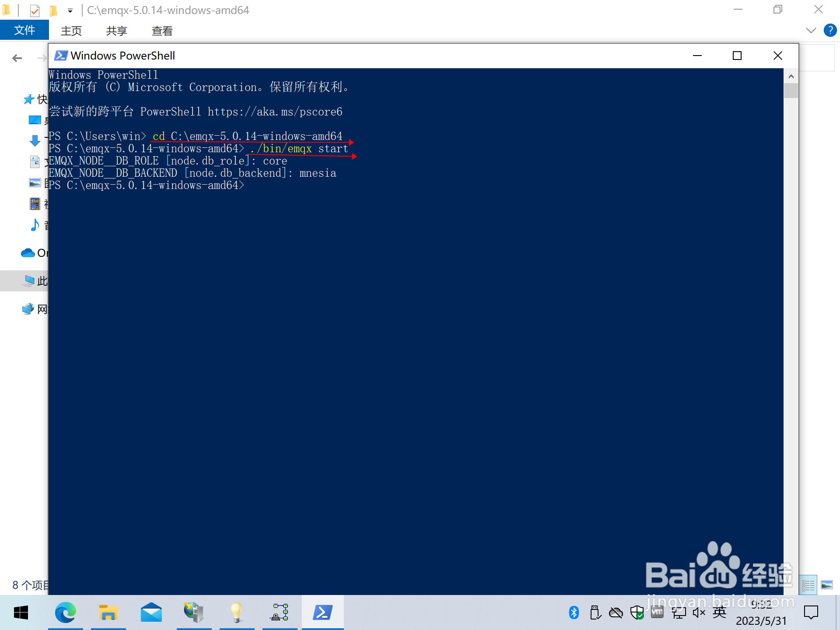This screenshot has height=630, width=840.
Task: Switch to details view in File Explorer
Action: [x=808, y=585]
